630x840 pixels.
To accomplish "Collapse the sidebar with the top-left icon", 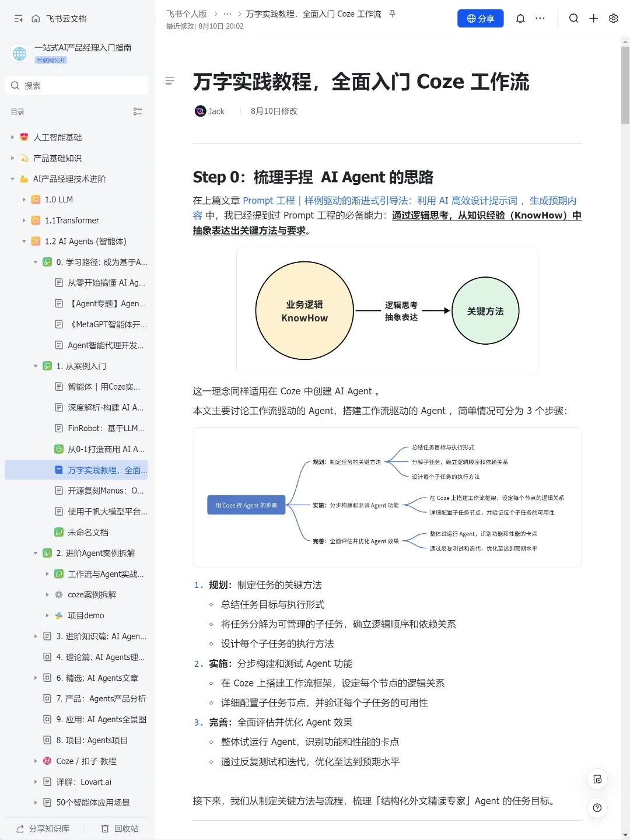I will click(x=19, y=19).
